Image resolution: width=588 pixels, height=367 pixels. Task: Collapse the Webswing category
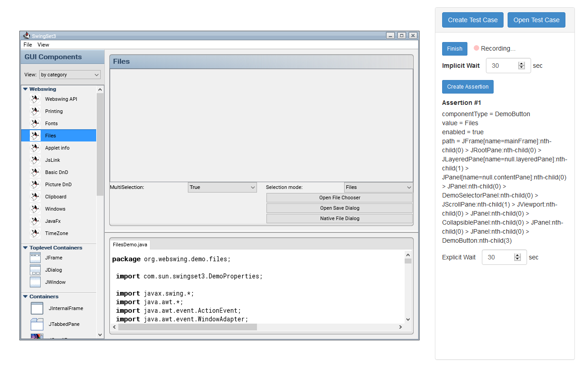point(25,89)
